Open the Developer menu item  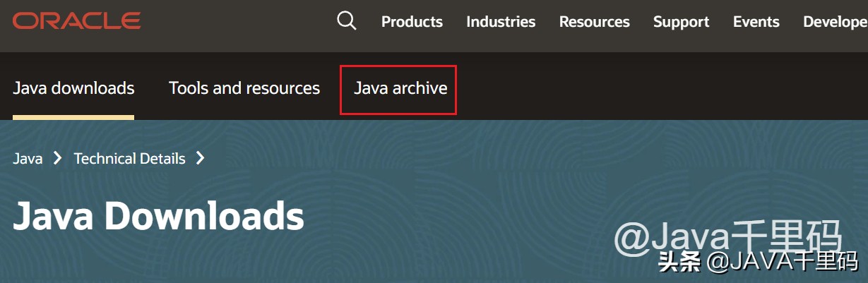(836, 22)
